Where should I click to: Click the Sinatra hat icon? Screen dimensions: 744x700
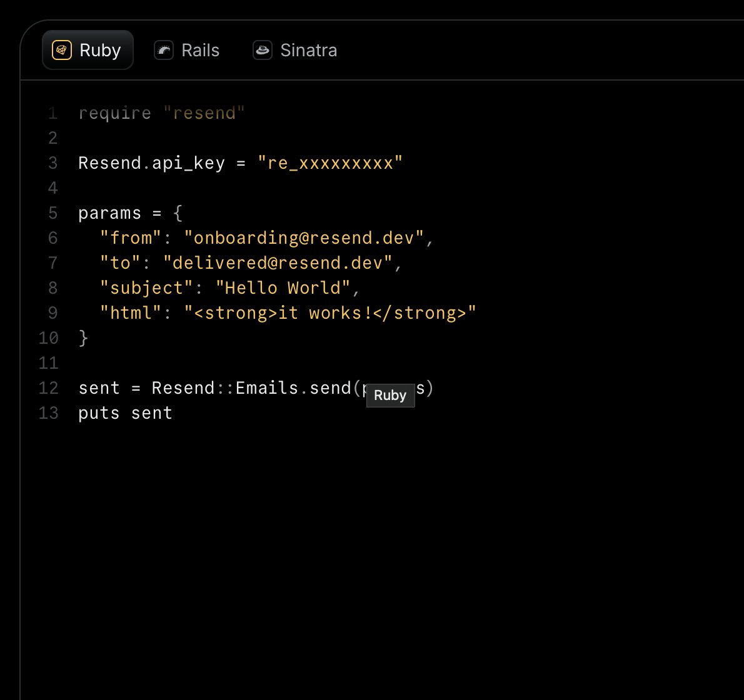point(263,50)
